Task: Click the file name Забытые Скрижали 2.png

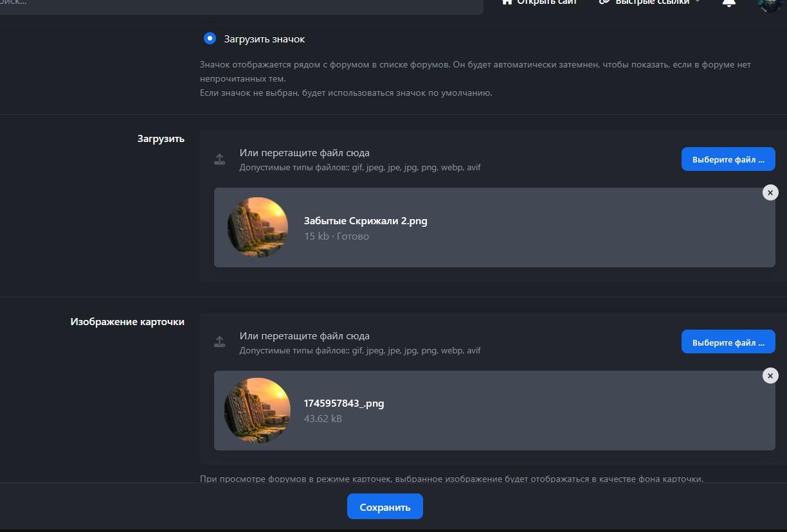Action: (365, 221)
